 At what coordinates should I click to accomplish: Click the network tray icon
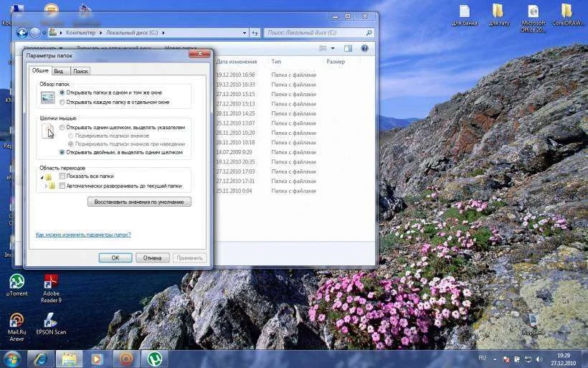point(528,359)
